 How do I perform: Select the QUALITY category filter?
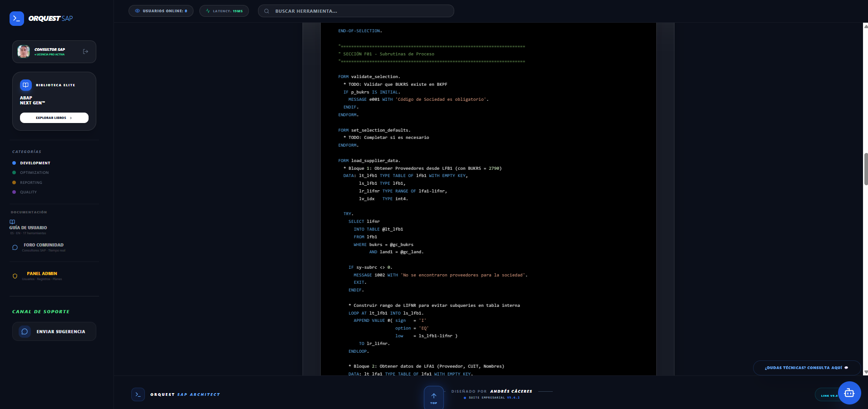pos(28,192)
